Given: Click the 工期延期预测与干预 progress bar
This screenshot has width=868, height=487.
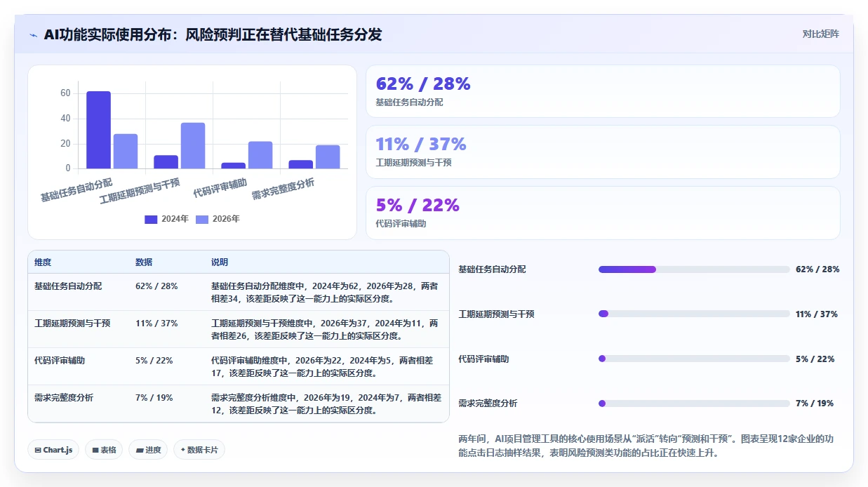Looking at the screenshot, I should point(694,314).
